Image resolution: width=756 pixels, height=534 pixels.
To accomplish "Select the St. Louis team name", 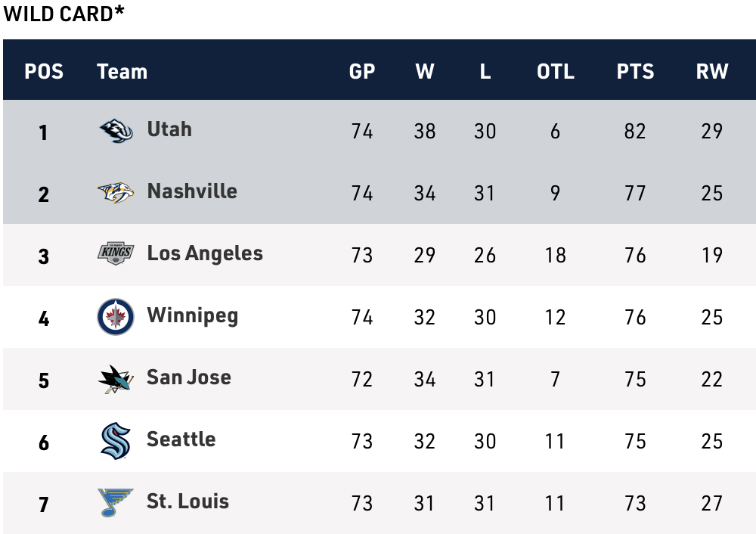I will [x=187, y=501].
